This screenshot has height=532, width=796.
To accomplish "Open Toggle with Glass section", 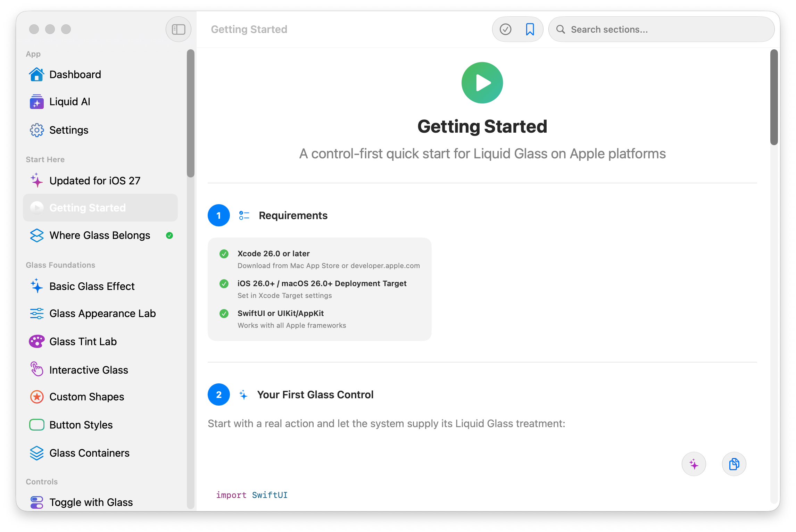I will click(100, 502).
